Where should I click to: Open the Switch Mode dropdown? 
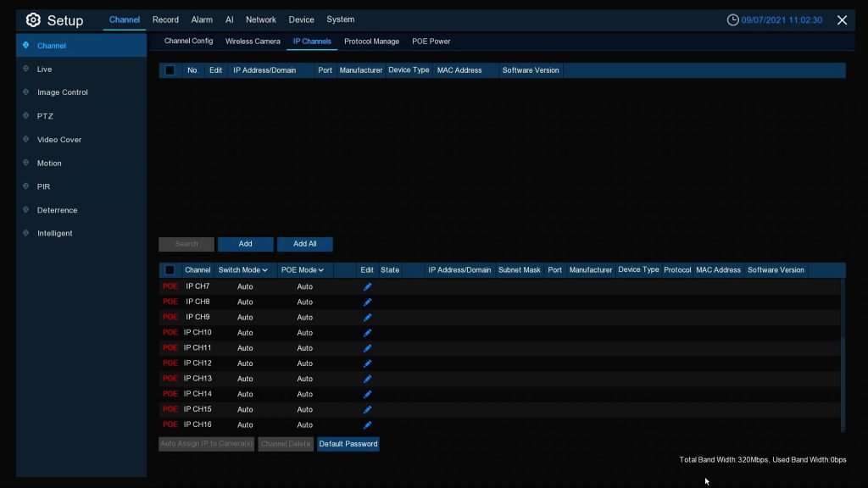tap(242, 269)
